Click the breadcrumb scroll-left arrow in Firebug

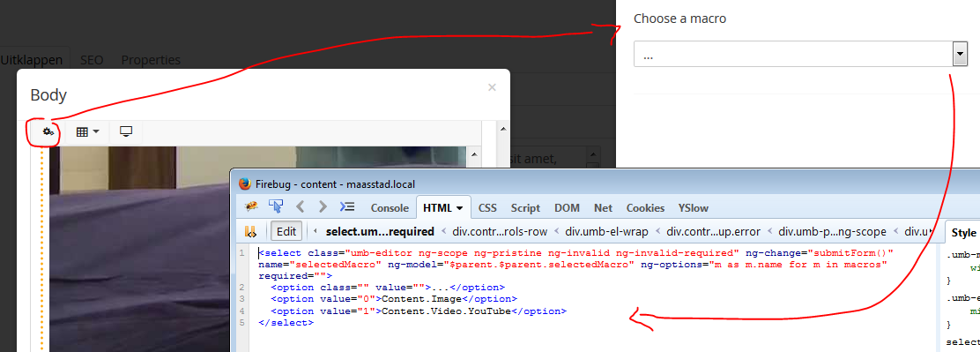tap(316, 231)
